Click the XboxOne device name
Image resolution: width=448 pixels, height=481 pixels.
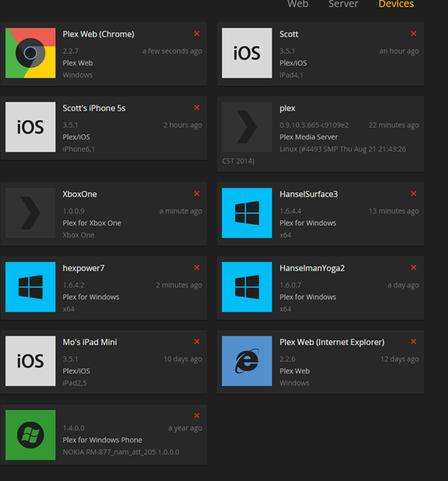click(80, 194)
